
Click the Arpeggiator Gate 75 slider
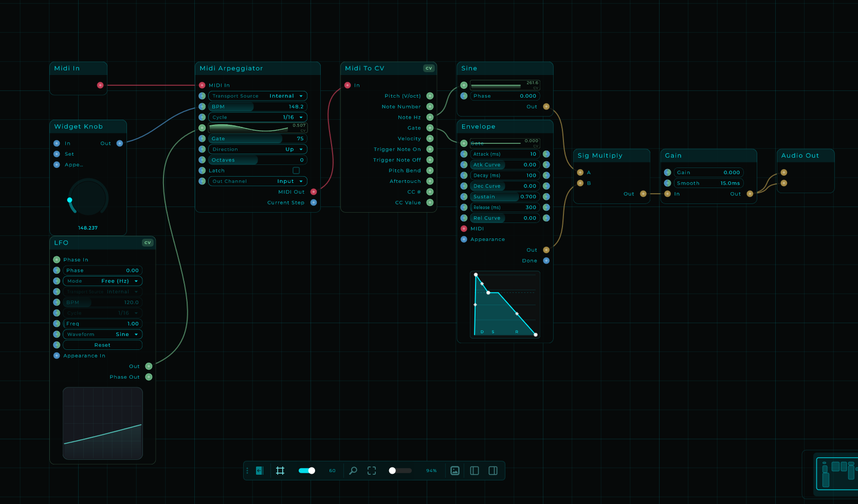[x=258, y=139]
